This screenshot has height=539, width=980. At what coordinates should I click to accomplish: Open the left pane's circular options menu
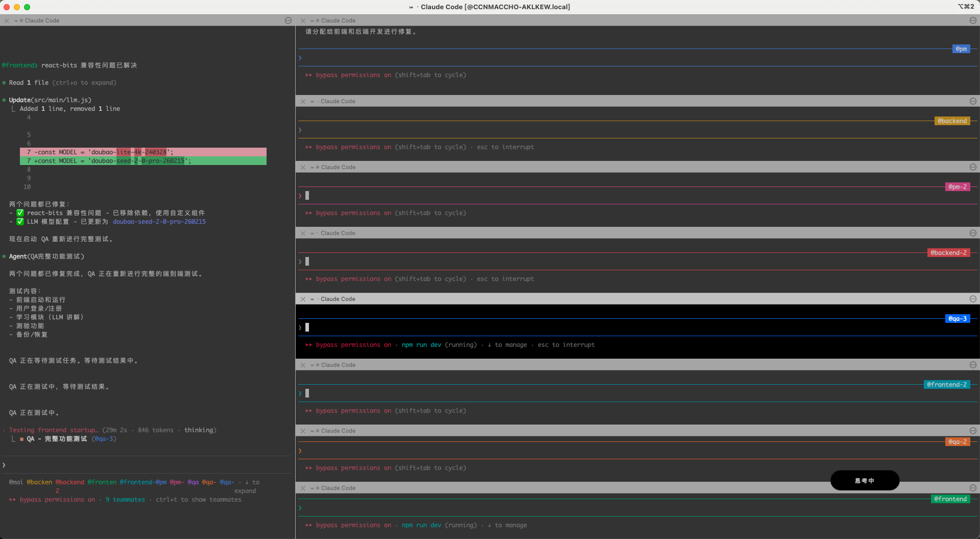[288, 20]
